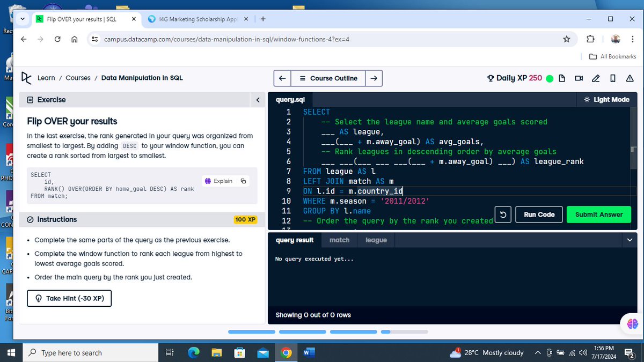Image resolution: width=644 pixels, height=362 pixels.
Task: Click the Run Code button
Action: (x=539, y=215)
